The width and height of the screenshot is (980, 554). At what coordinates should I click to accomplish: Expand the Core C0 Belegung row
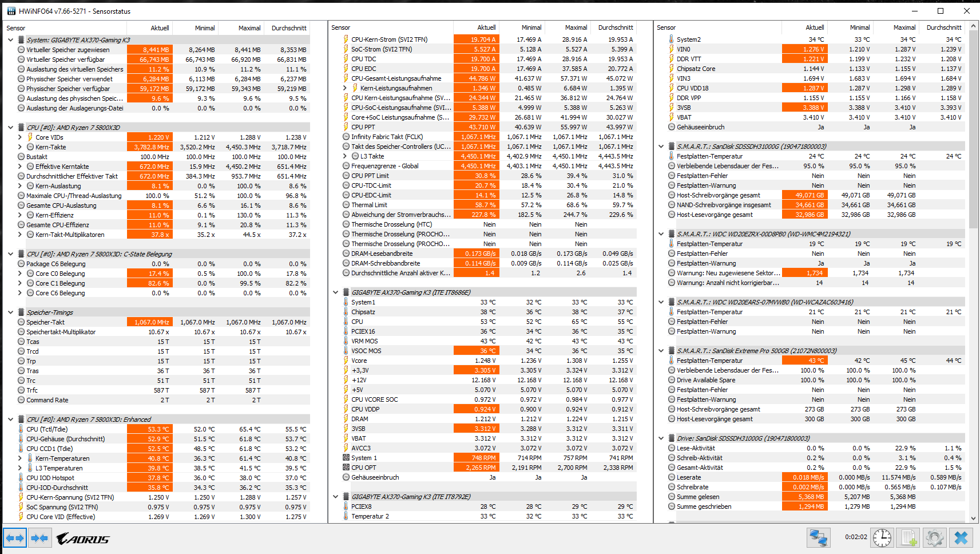(20, 274)
